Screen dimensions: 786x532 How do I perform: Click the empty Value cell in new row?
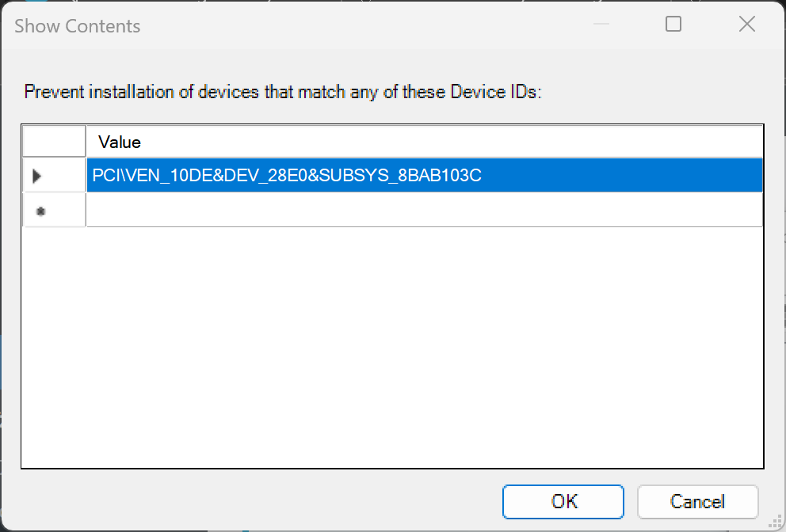[x=424, y=210]
